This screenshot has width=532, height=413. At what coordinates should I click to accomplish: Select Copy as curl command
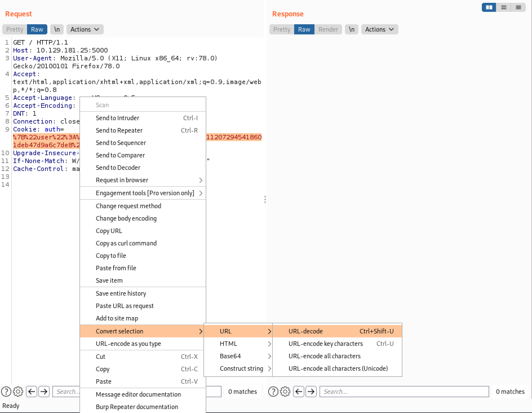coord(143,243)
